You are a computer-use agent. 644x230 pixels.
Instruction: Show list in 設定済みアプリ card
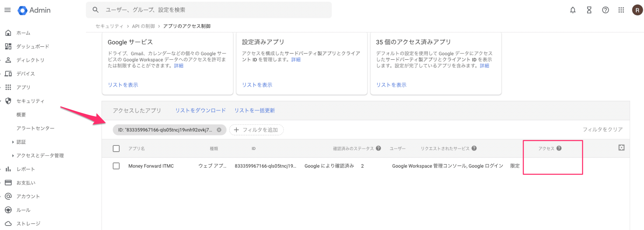pyautogui.click(x=257, y=85)
